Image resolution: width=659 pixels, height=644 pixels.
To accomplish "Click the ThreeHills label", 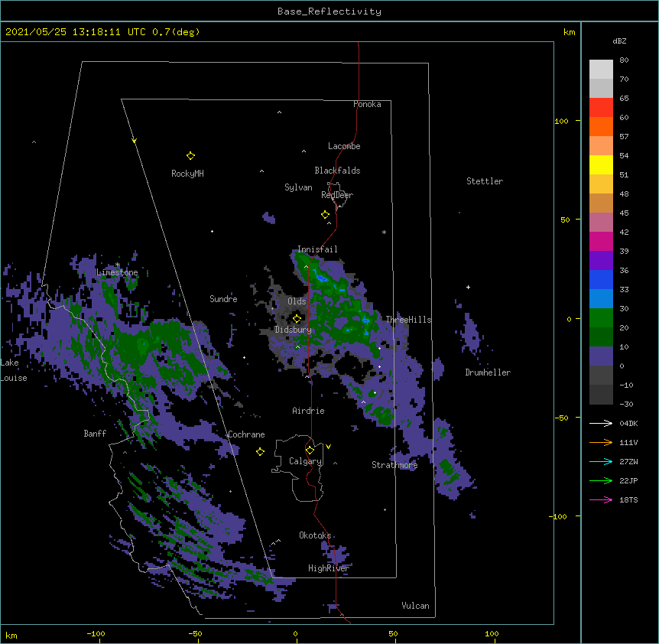I will (408, 320).
